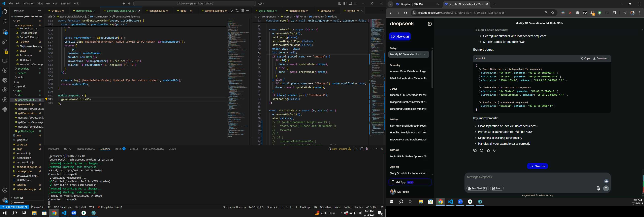This screenshot has height=217, width=644.
Task: Switch to the PORTS panel tab
Action: 120,149
